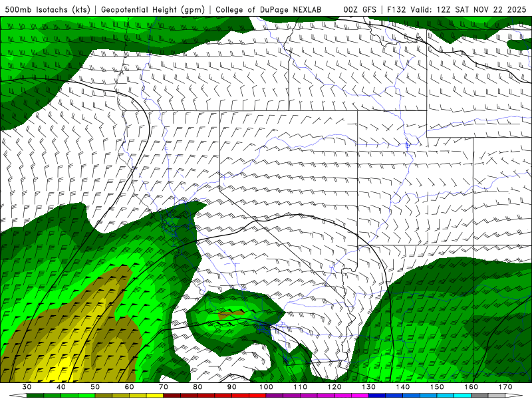Click the '500mb Isotachs (kts)' title text
Viewport: 532px width, 399px height.
tap(47, 9)
